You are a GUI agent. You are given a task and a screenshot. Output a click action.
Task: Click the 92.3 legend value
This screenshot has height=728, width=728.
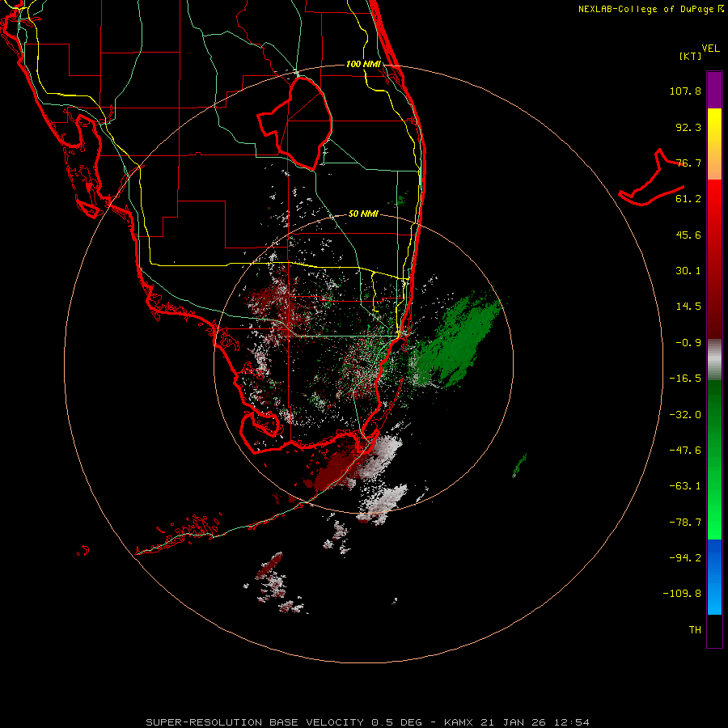tap(688, 127)
